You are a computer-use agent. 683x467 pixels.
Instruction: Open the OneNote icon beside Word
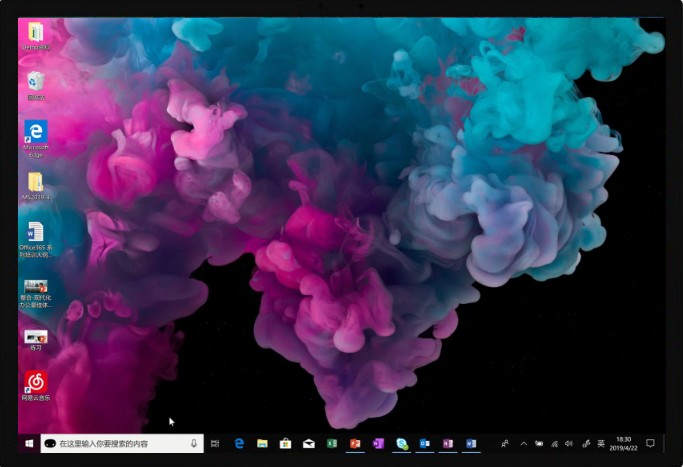(x=448, y=443)
